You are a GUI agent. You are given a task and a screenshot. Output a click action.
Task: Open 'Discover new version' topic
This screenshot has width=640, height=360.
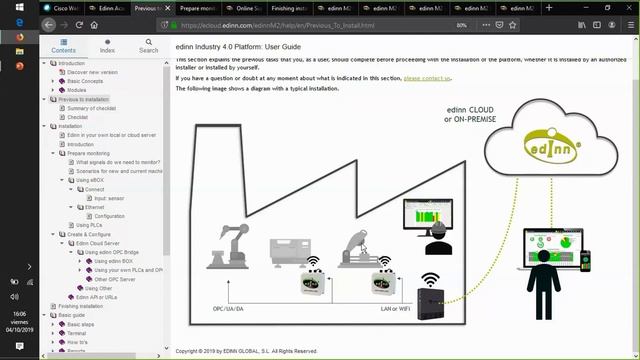point(92,72)
